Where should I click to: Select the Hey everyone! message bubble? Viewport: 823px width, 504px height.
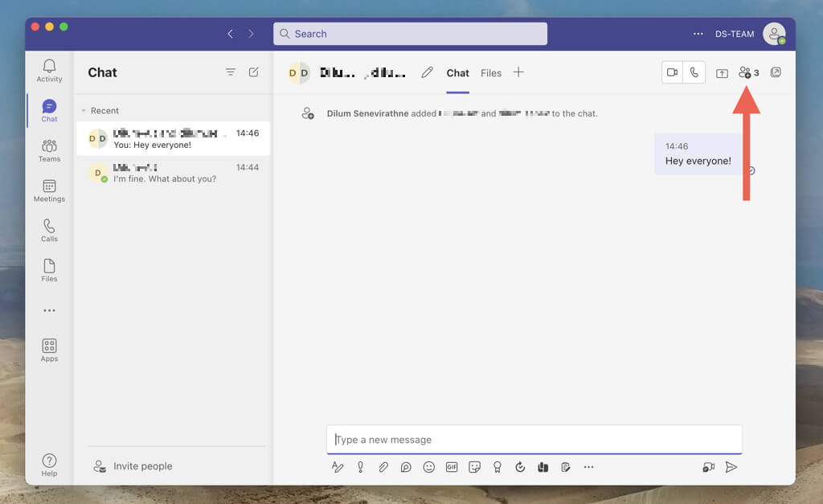[x=698, y=154]
